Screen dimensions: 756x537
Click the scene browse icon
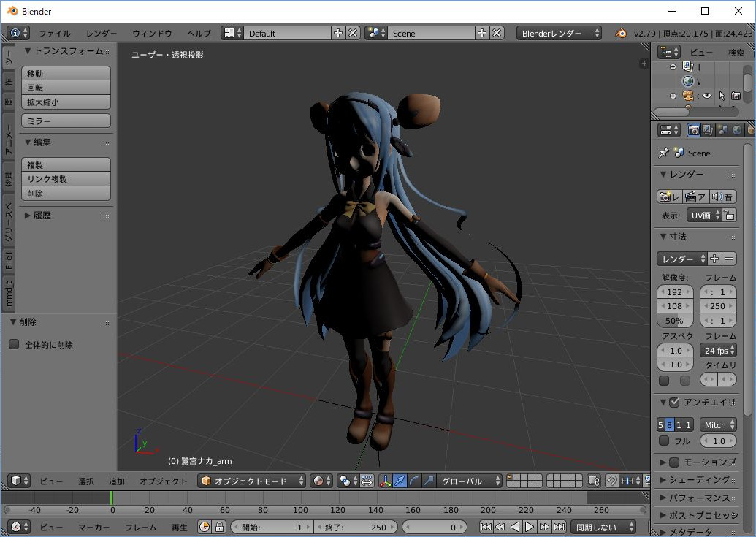(x=376, y=33)
